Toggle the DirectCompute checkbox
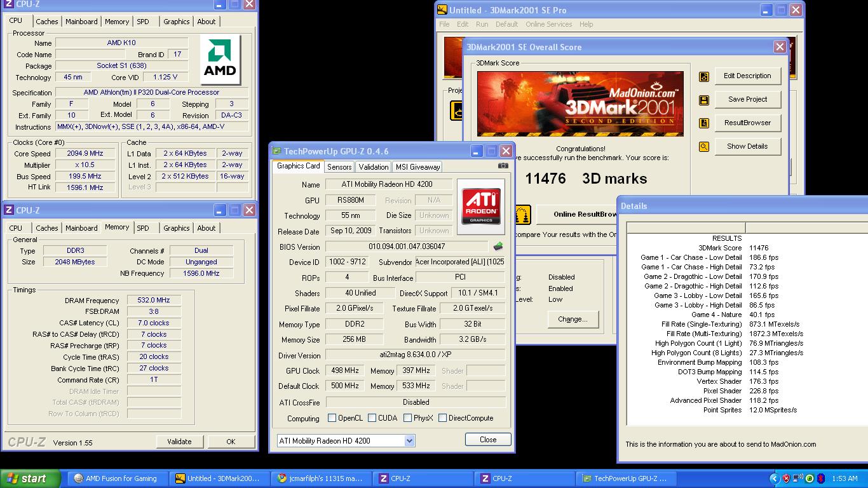This screenshot has height=488, width=868. (442, 418)
